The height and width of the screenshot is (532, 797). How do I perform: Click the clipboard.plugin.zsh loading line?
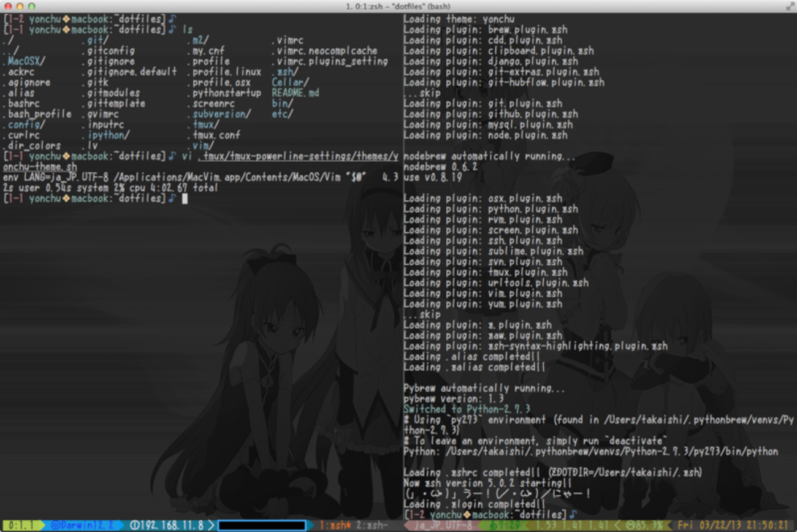[x=499, y=51]
